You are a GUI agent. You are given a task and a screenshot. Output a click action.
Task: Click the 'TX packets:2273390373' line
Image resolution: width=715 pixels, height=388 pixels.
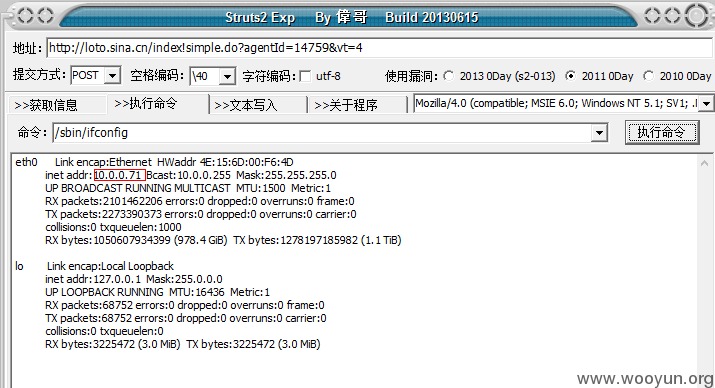[x=201, y=214]
